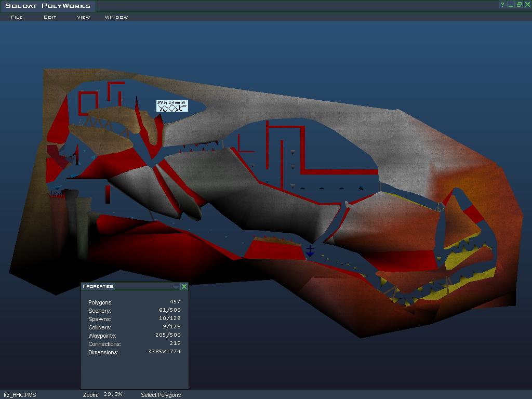Restore down the PolyWorks window
This screenshot has height=399, width=532.
click(x=519, y=5)
